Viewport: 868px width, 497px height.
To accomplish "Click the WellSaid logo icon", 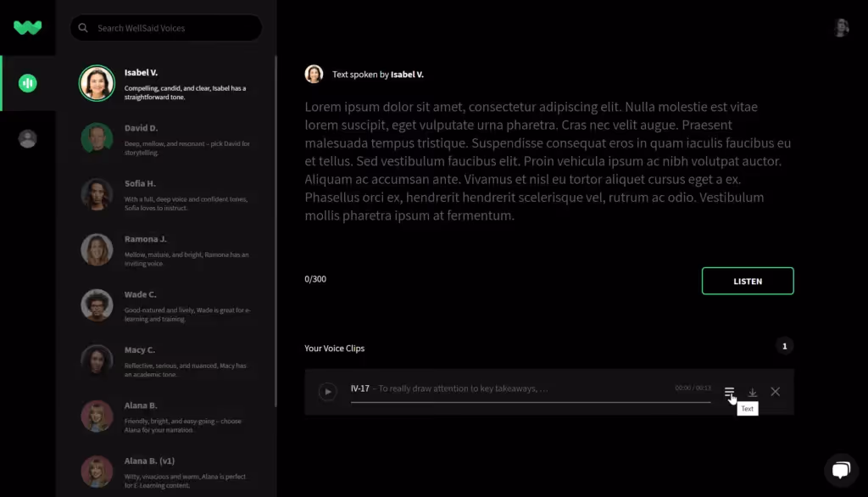I will click(27, 27).
